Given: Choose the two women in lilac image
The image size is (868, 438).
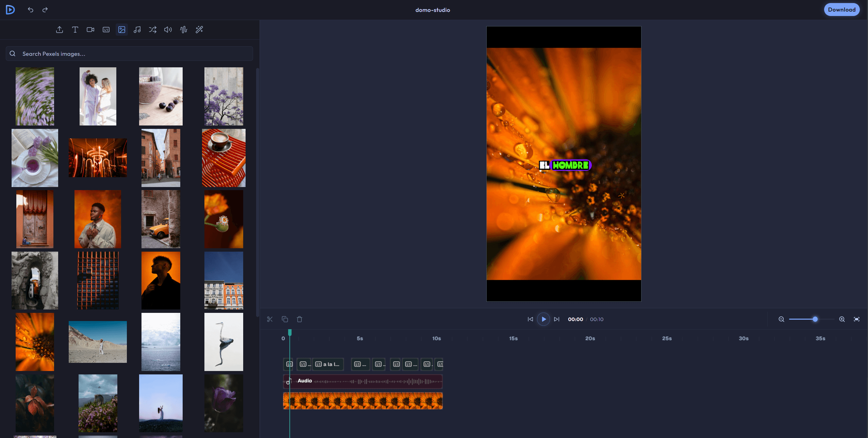Looking at the screenshot, I should click(98, 96).
